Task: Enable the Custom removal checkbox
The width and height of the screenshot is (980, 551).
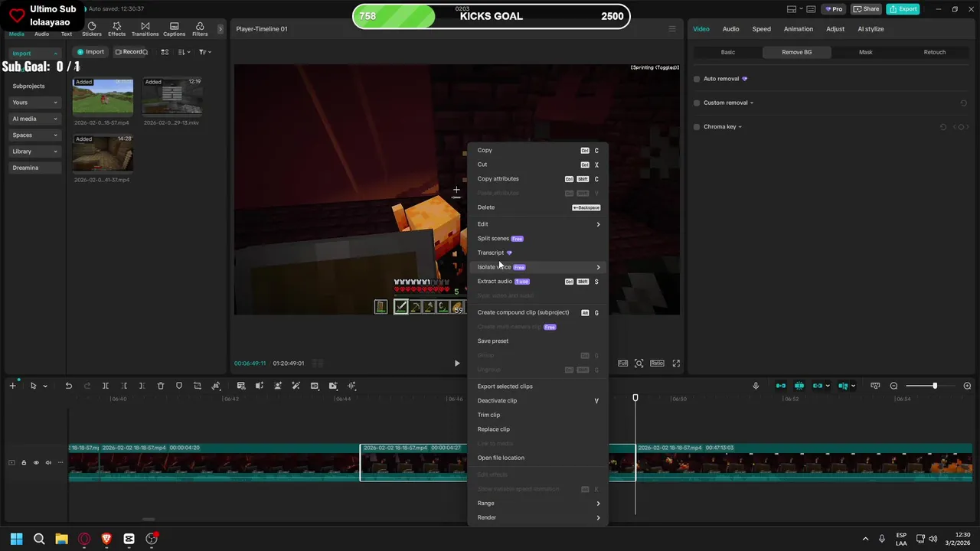Action: (697, 103)
